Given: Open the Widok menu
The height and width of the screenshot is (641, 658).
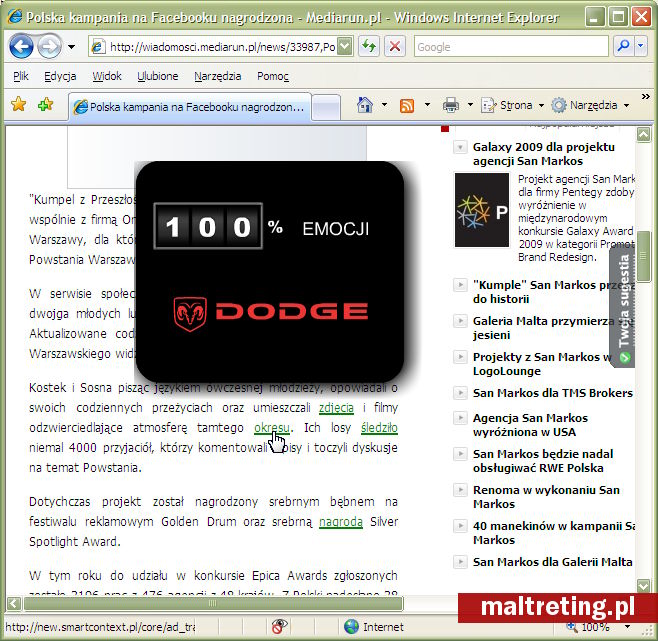Looking at the screenshot, I should 107,76.
